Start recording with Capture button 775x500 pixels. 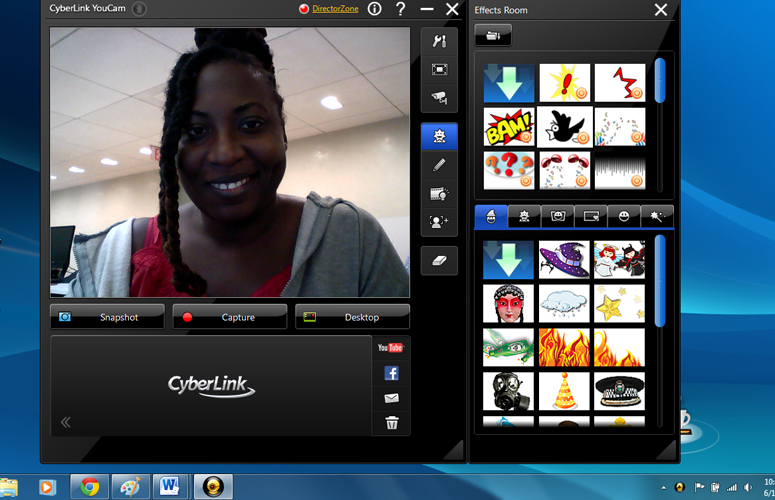[x=230, y=317]
